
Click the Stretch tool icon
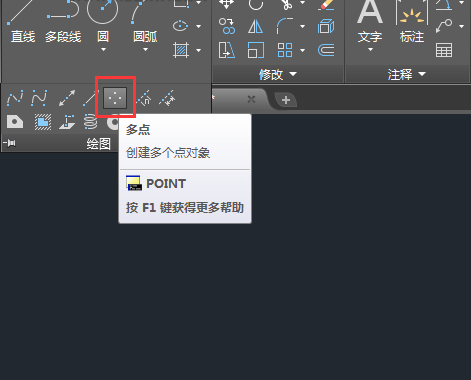(227, 50)
